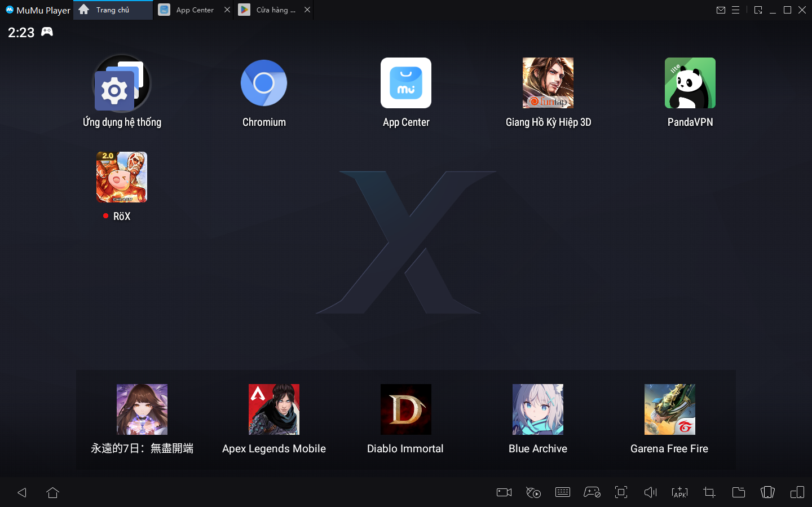This screenshot has width=812, height=507.
Task: Open the keyboard mapping tool
Action: coord(563,492)
